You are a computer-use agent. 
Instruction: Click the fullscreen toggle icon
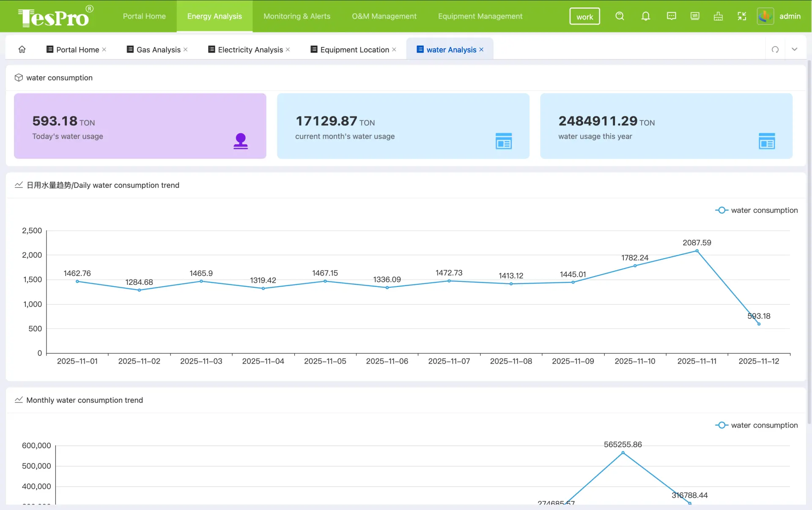(742, 16)
